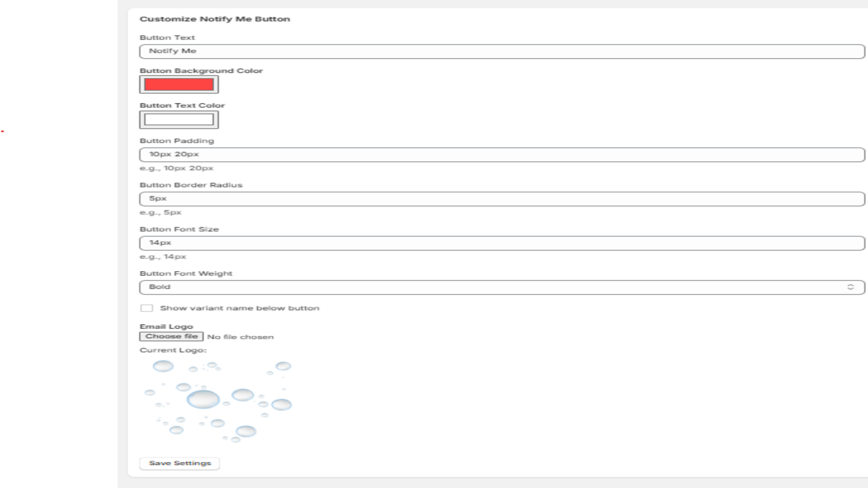
Task: Open the white Button Text Color picker
Action: 179,120
